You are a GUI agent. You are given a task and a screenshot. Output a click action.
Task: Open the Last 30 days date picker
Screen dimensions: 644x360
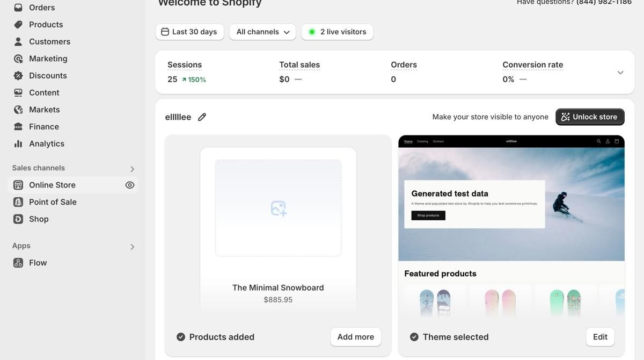click(x=189, y=32)
